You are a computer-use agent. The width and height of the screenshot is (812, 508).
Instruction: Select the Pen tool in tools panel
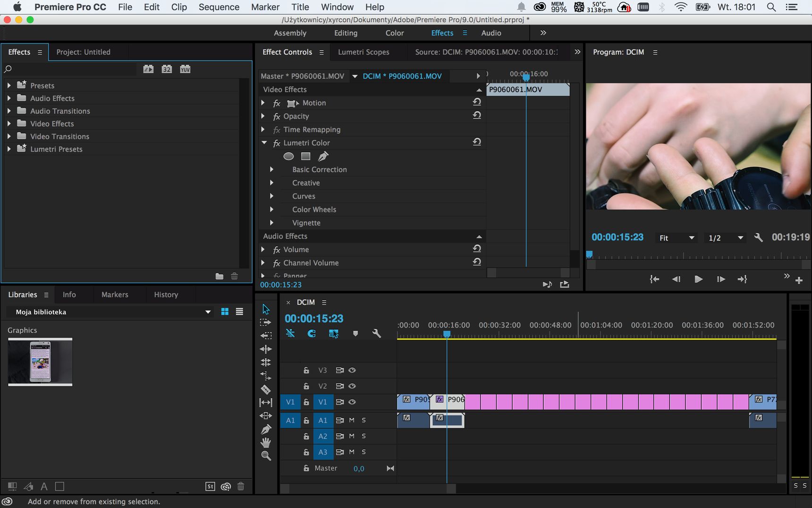(x=266, y=429)
